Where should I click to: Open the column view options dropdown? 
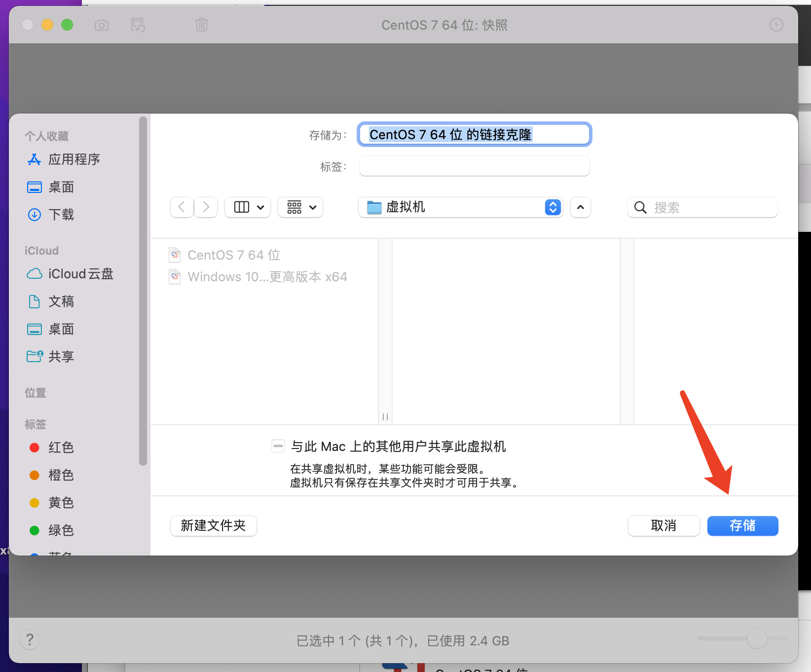click(x=248, y=207)
